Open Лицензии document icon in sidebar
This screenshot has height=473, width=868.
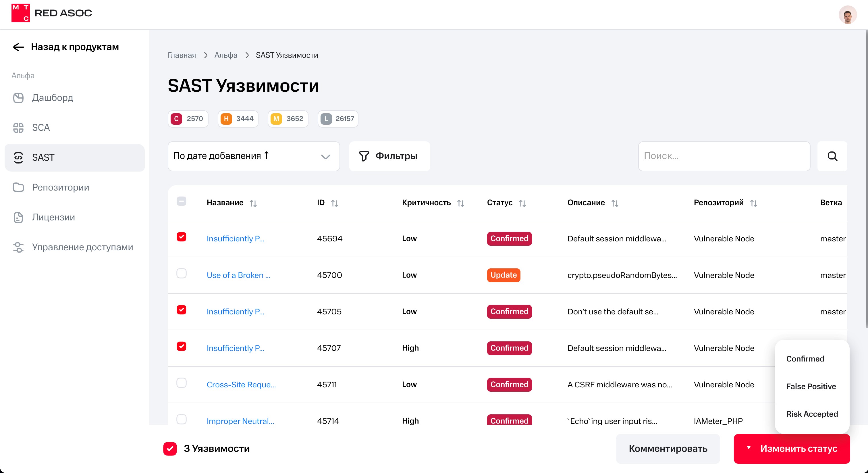click(x=18, y=217)
